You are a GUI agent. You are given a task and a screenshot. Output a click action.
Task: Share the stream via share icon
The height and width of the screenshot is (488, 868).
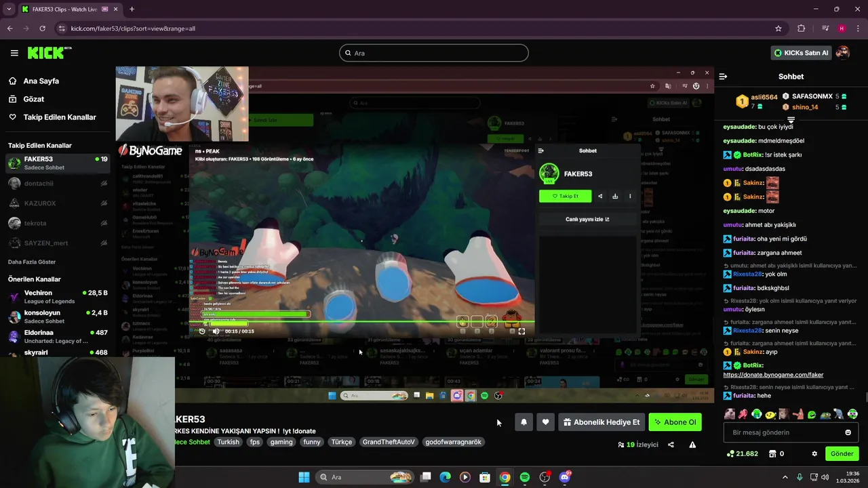[x=671, y=445]
